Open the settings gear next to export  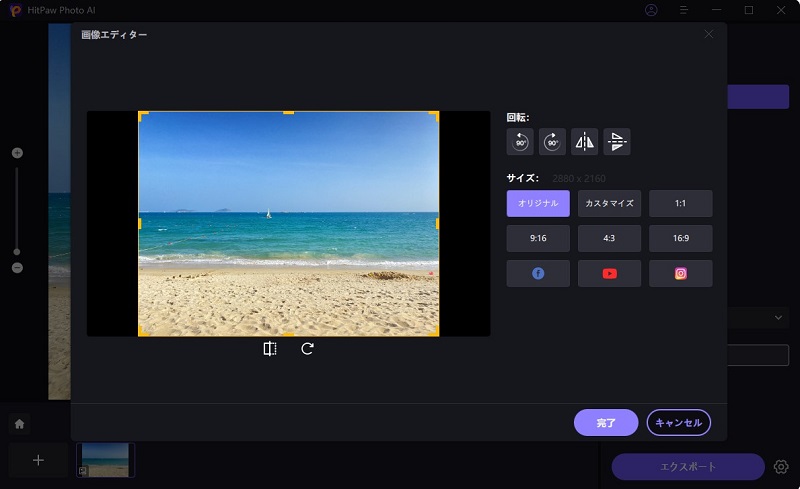[781, 467]
